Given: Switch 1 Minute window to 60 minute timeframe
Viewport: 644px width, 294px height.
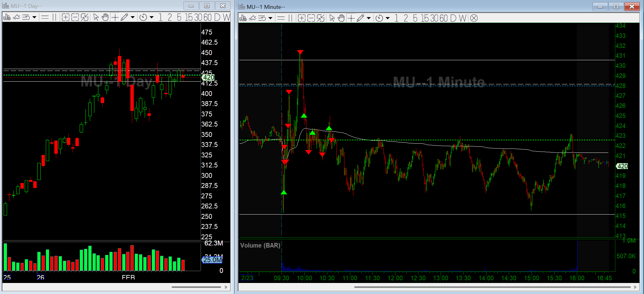Looking at the screenshot, I should [444, 18].
